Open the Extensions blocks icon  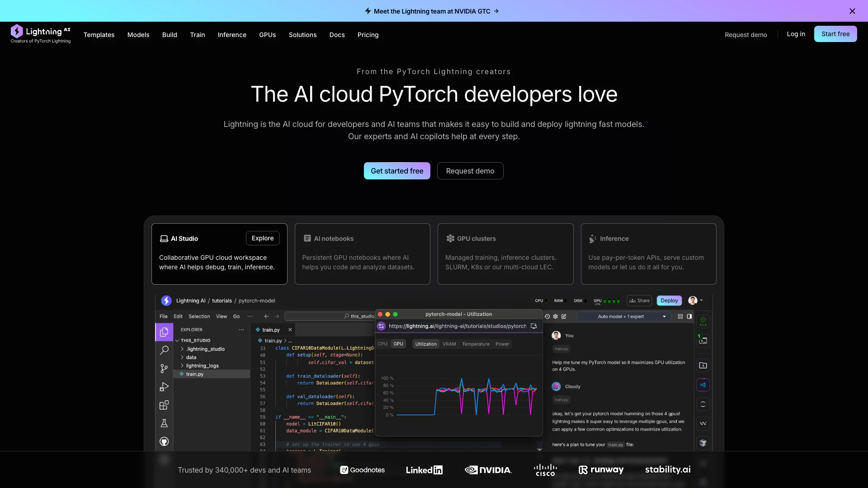pos(164,405)
